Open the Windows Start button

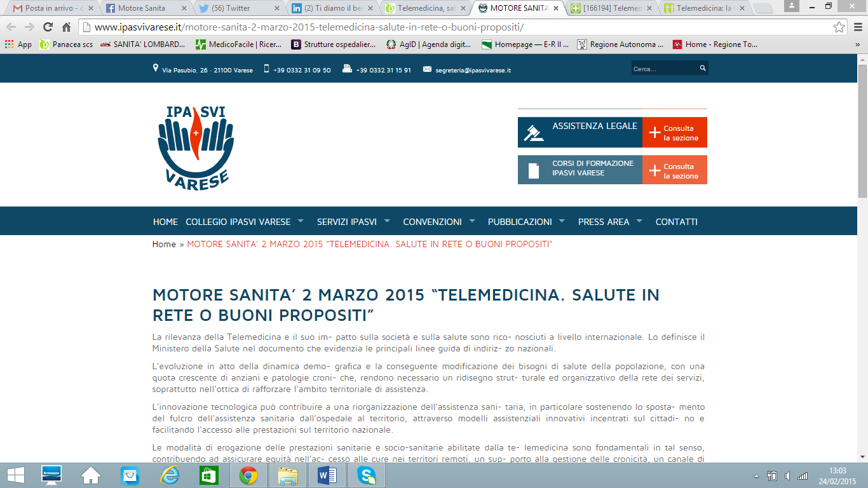pos(16,475)
